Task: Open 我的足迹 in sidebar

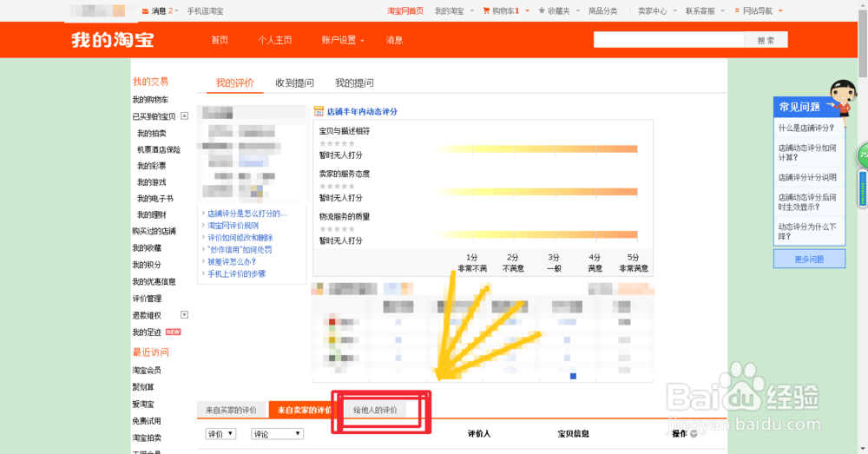Action: [x=147, y=332]
